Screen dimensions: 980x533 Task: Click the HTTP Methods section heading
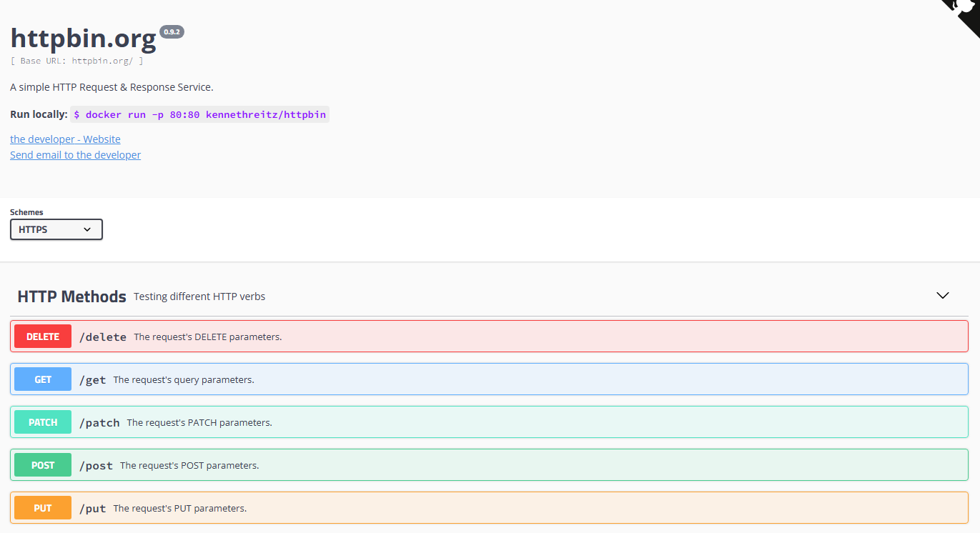72,297
